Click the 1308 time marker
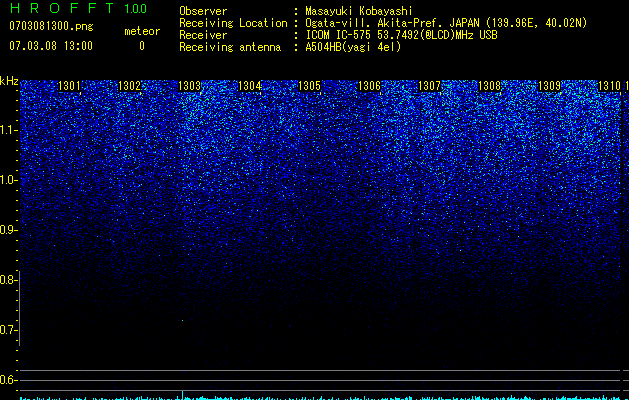 489,86
